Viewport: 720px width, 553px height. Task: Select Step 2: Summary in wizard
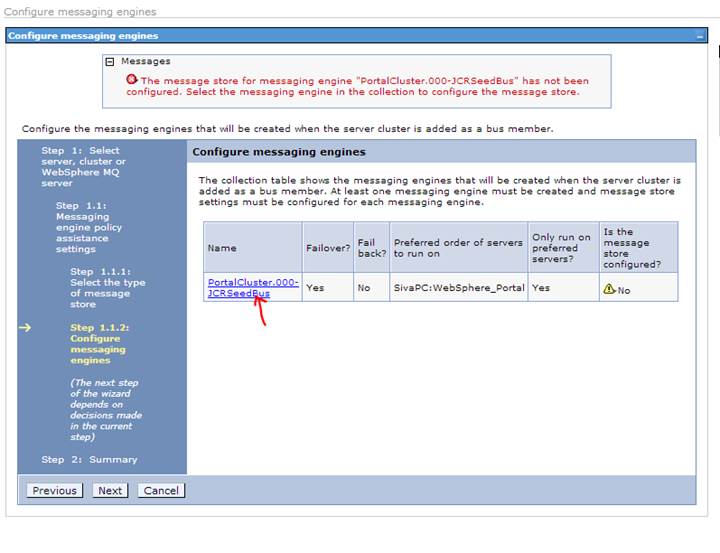click(89, 459)
